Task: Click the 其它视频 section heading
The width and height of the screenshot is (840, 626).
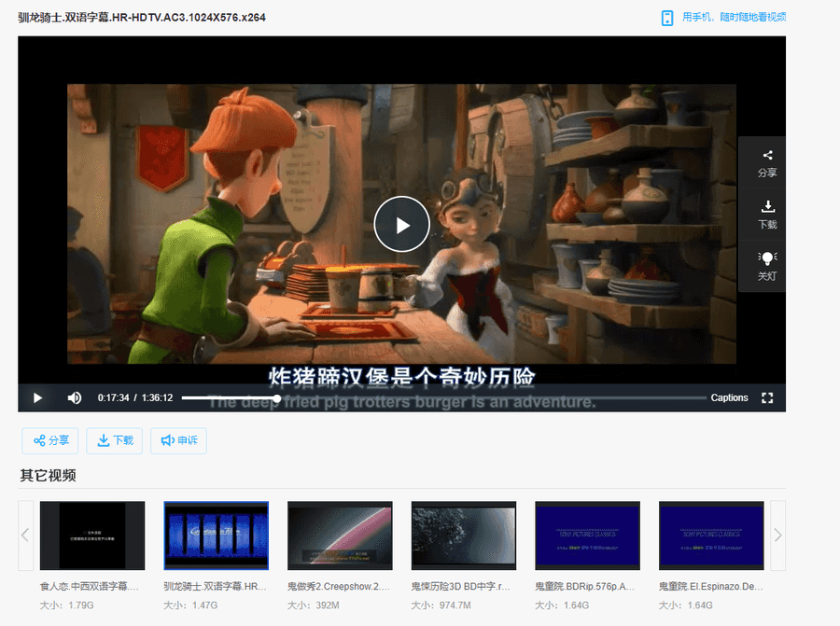Action: coord(48,476)
